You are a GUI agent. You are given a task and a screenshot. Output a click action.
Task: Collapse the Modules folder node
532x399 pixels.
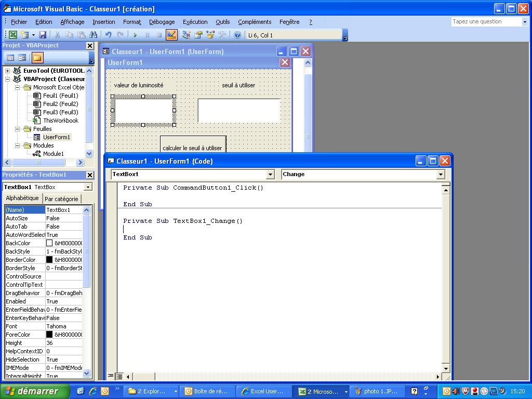[x=17, y=145]
